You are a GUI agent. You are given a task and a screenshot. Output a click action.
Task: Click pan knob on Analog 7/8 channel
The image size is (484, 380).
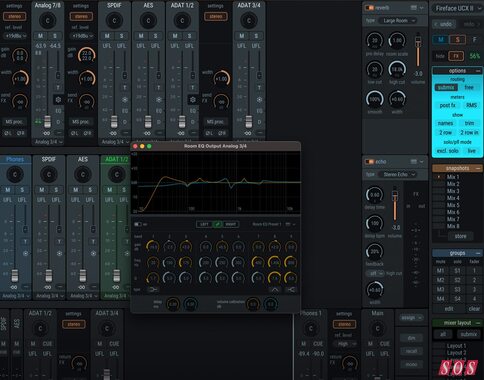tap(48, 21)
